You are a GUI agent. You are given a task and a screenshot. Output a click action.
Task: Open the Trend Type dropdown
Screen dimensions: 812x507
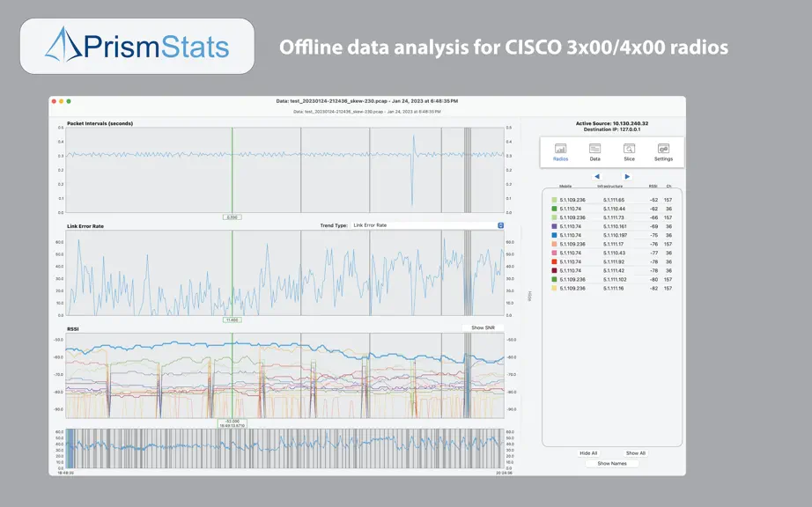coord(428,225)
